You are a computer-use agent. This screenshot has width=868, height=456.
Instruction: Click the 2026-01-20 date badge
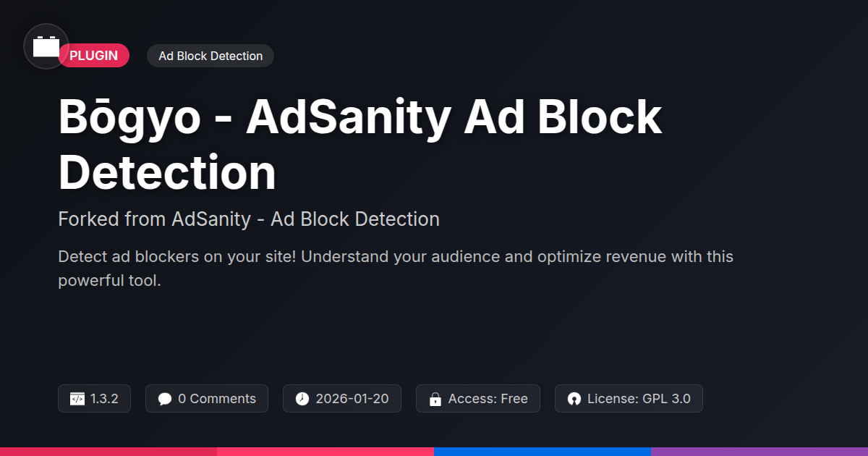[342, 399]
